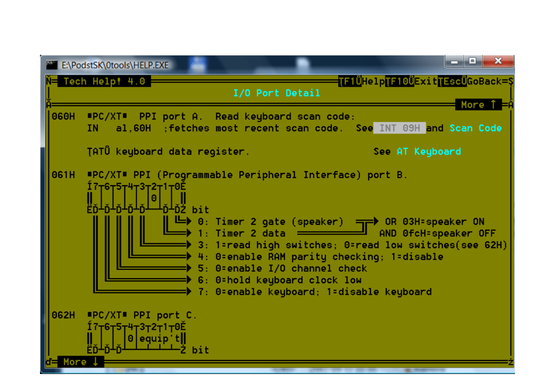Select the I/O Port Detail heading
555x392 pixels.
(x=276, y=93)
